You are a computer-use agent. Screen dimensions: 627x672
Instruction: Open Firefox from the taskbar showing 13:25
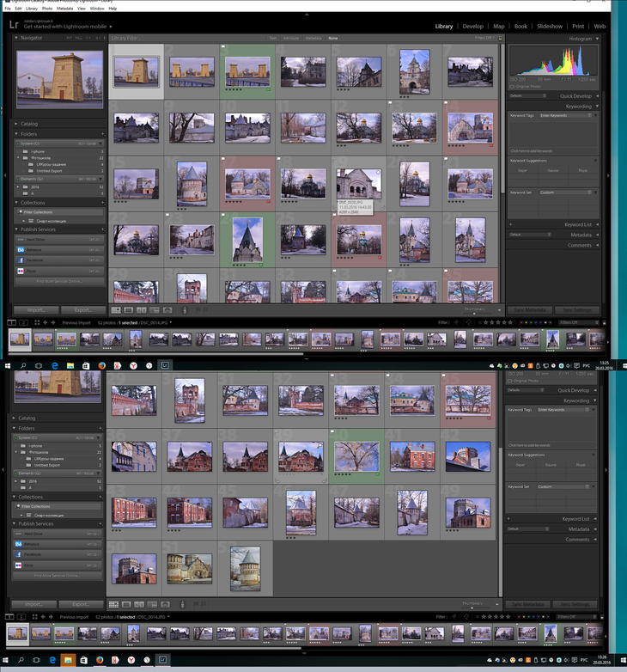coord(101,365)
